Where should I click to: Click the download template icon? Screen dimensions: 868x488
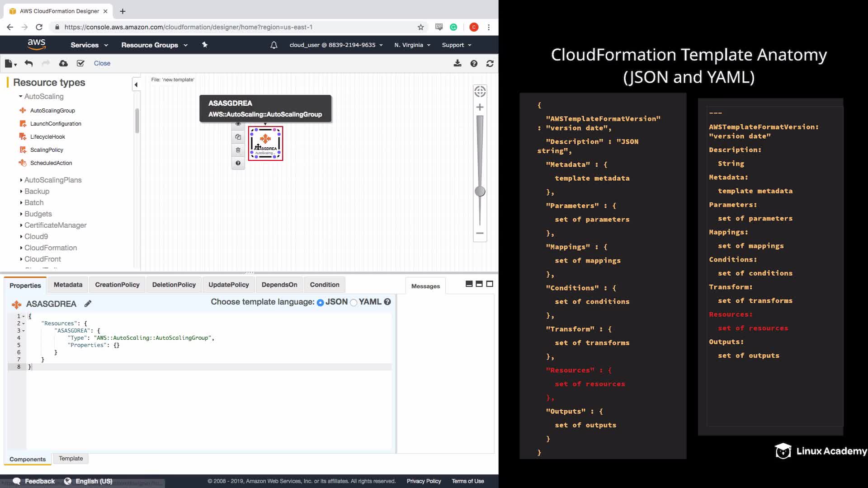458,63
